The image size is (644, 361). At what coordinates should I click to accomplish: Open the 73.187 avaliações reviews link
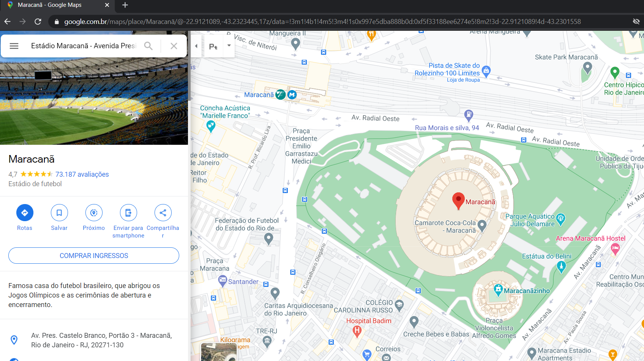(82, 174)
